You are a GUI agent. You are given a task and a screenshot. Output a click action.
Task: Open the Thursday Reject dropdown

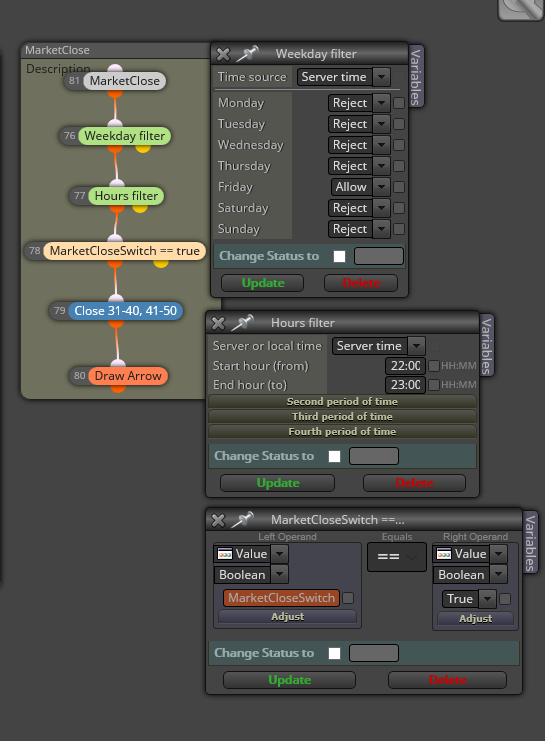click(x=359, y=166)
